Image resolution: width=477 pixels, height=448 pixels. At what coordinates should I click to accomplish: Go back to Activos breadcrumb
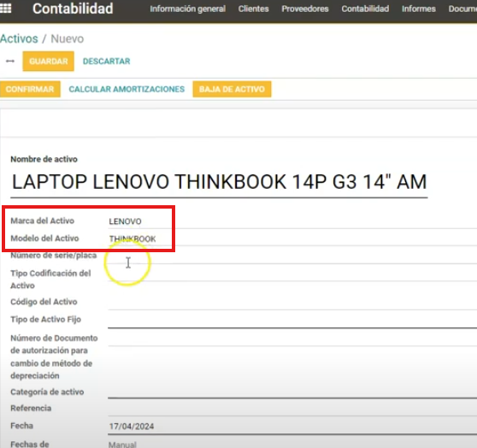[x=19, y=38]
